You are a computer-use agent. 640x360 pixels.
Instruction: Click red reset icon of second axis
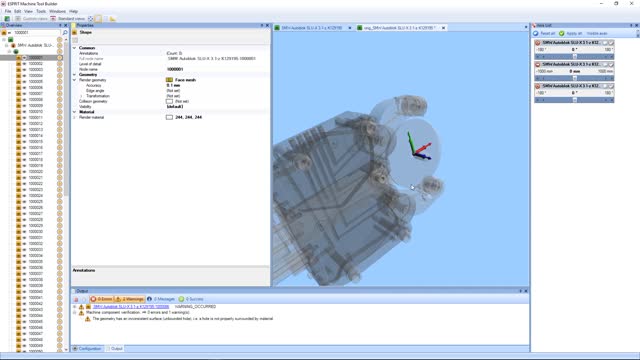tap(538, 64)
